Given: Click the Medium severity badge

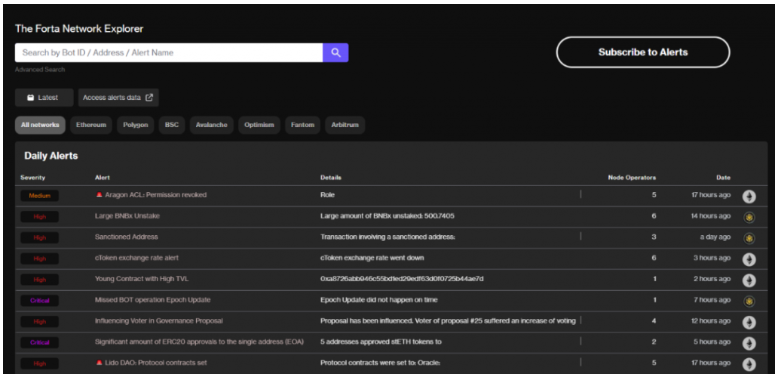Looking at the screenshot, I should (x=40, y=195).
